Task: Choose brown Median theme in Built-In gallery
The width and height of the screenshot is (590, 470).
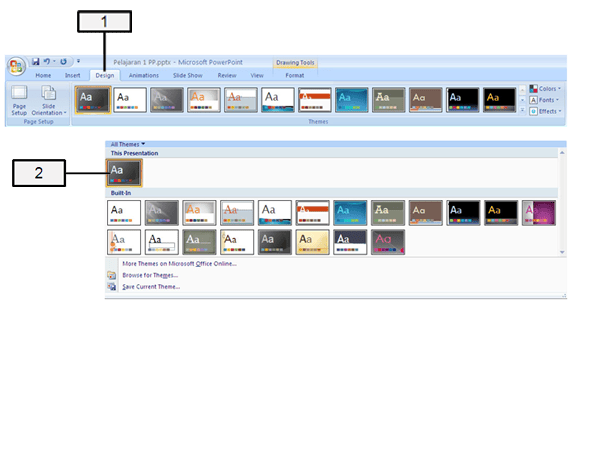Action: coord(426,213)
